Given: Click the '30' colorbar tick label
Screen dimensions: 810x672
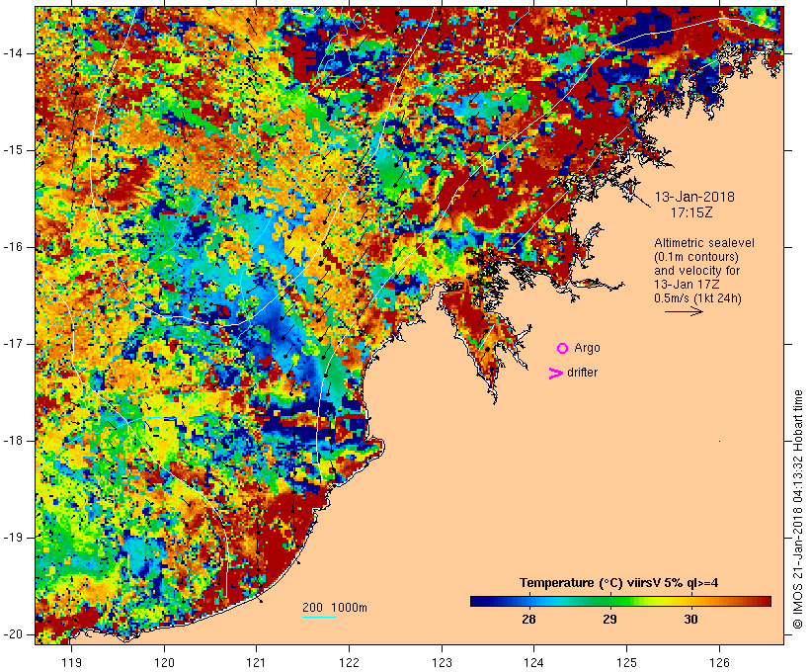Looking at the screenshot, I should (691, 620).
